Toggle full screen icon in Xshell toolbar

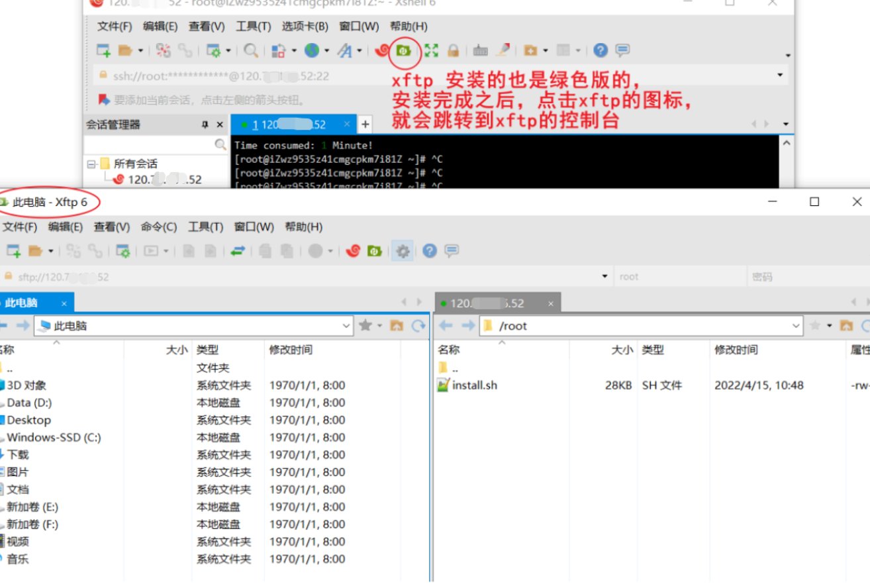pyautogui.click(x=432, y=50)
